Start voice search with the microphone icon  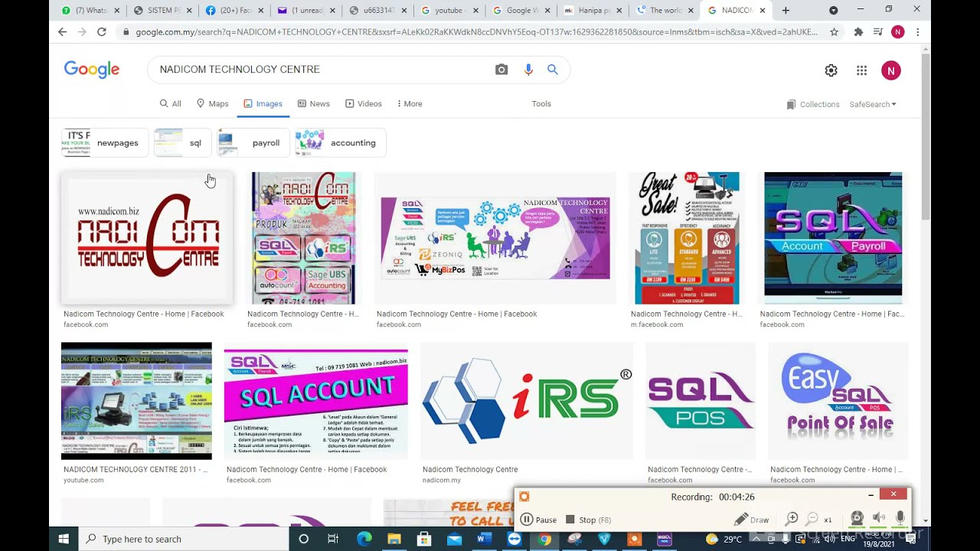tap(528, 70)
